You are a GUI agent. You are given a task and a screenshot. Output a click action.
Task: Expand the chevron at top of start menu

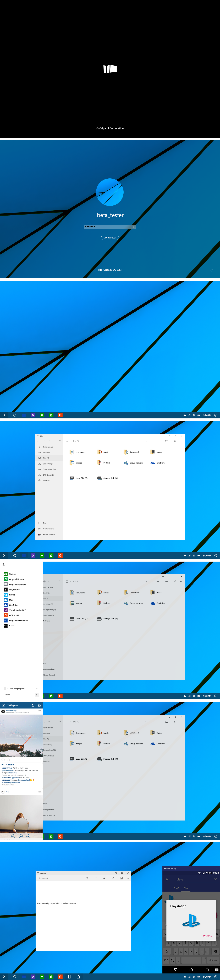(x=38, y=565)
